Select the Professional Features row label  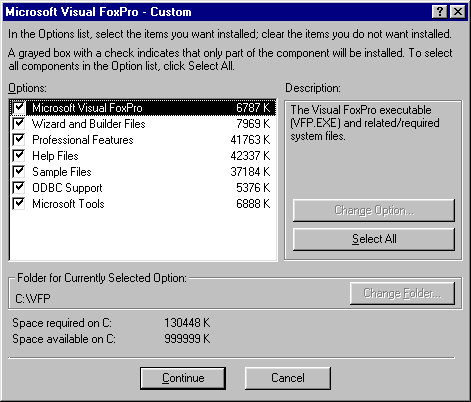83,140
